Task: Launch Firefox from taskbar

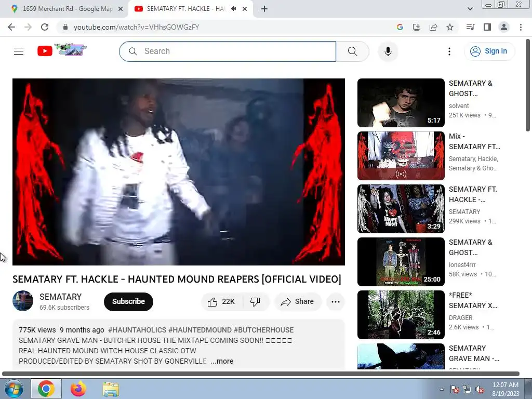Action: tap(78, 389)
